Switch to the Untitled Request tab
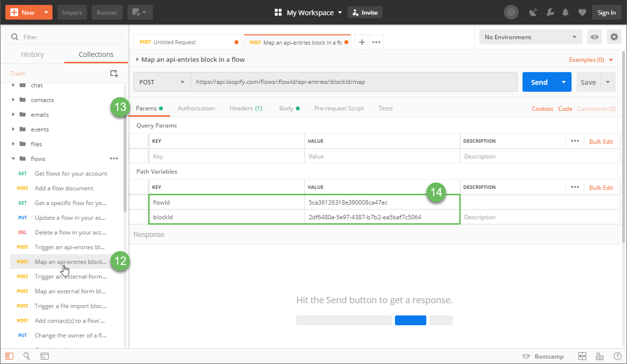627x364 pixels. (x=188, y=42)
